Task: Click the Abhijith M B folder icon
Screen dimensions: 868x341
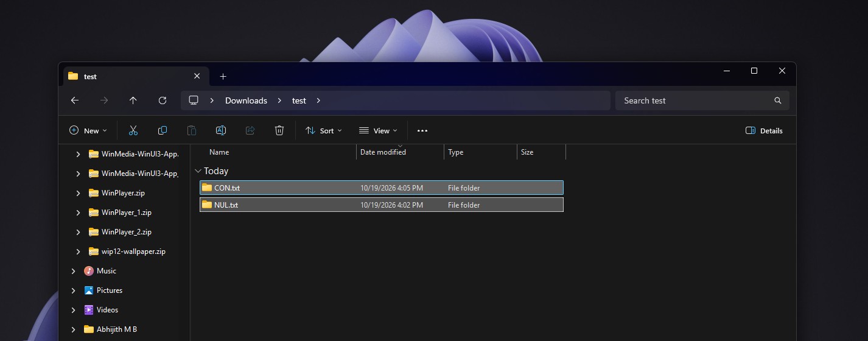Action: coord(89,329)
